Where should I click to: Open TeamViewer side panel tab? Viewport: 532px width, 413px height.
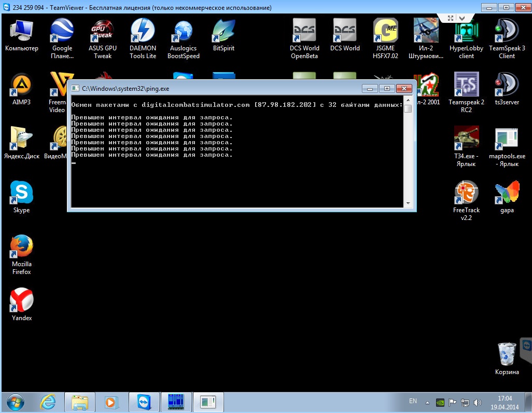pos(526,350)
